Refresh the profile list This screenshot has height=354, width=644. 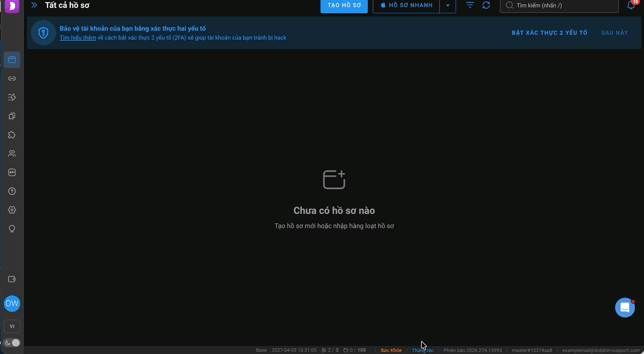(x=486, y=5)
